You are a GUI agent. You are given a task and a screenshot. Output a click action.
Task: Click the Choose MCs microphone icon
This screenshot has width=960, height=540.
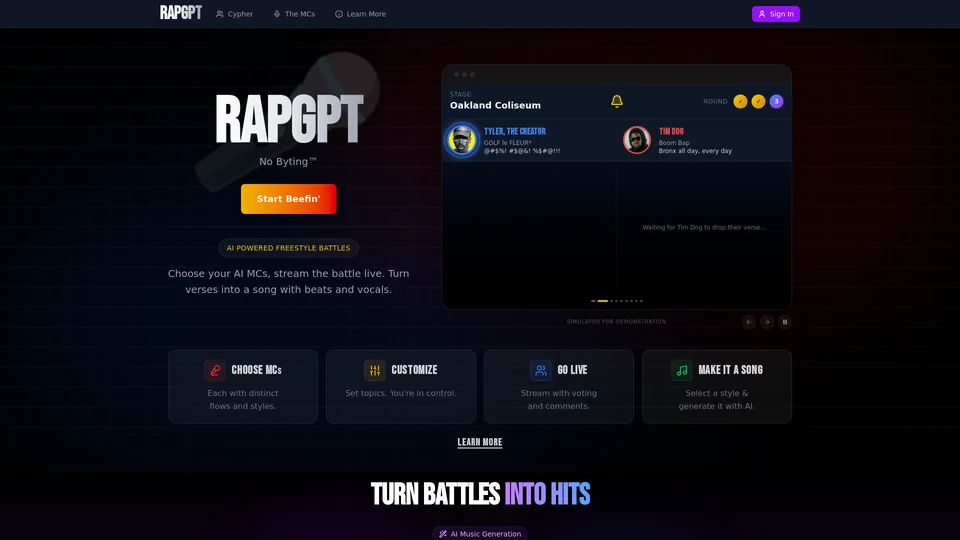click(215, 370)
